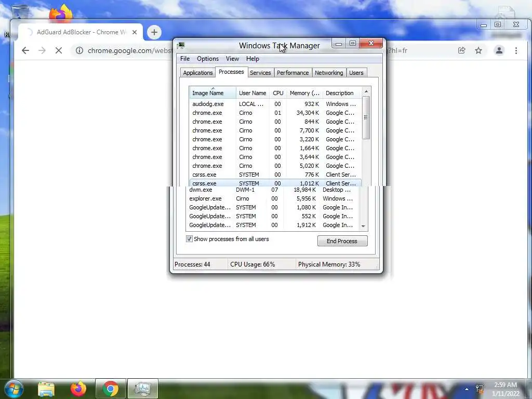Open Chrome three-dot menu
Screen dimensions: 532x399
(516, 50)
